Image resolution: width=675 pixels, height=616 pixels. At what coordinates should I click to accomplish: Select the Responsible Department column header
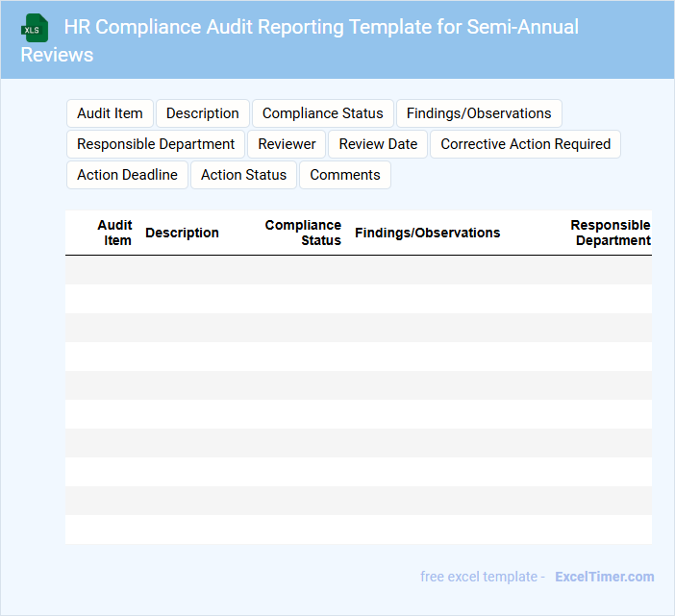(611, 233)
